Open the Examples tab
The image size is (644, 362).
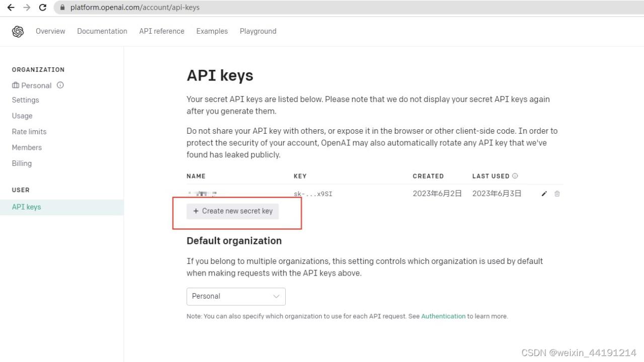pyautogui.click(x=212, y=31)
